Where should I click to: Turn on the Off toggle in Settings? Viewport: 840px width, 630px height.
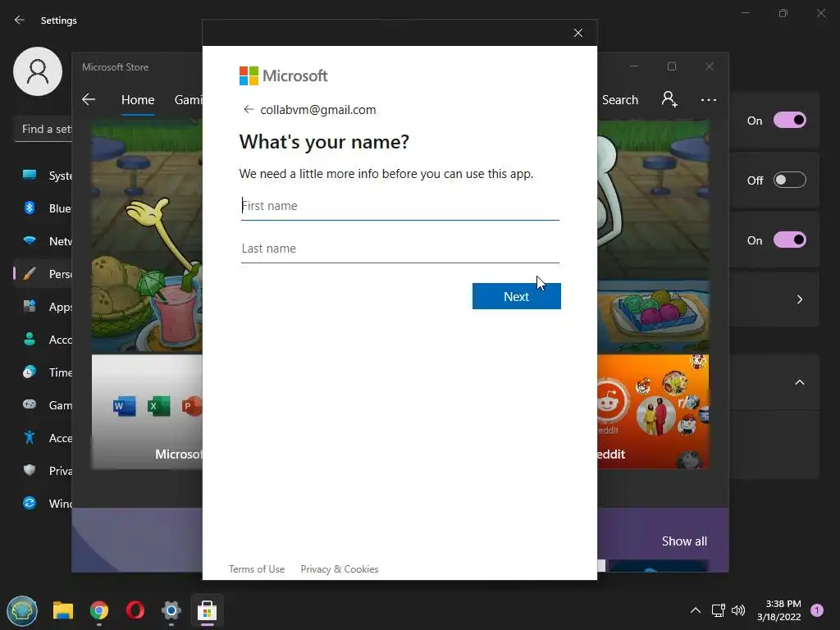pos(790,180)
